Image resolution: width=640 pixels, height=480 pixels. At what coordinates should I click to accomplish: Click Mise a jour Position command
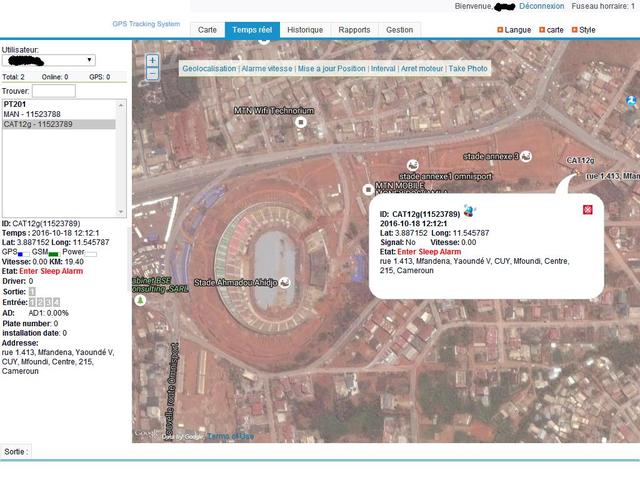[331, 69]
